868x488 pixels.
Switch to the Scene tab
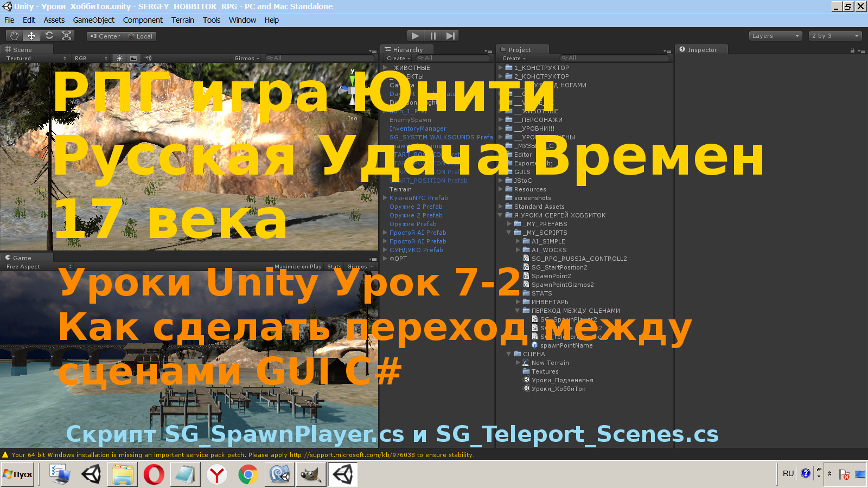[x=27, y=49]
